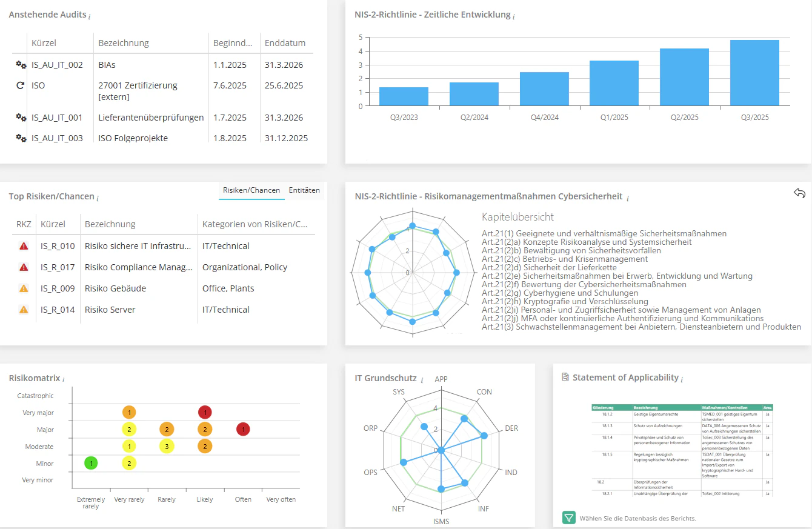Click info icon beside Risikomatrix title

click(x=64, y=379)
